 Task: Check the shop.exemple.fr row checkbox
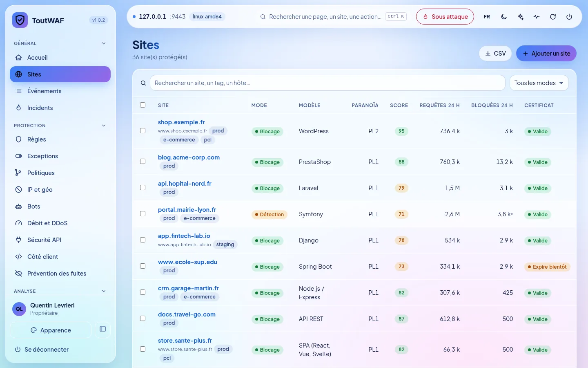143,131
